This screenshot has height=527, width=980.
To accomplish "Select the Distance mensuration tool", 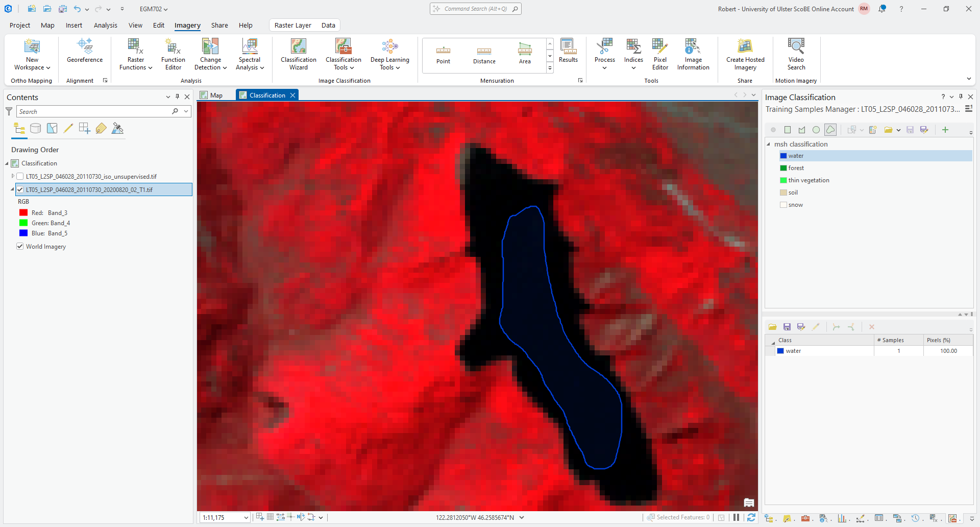I will (x=484, y=55).
